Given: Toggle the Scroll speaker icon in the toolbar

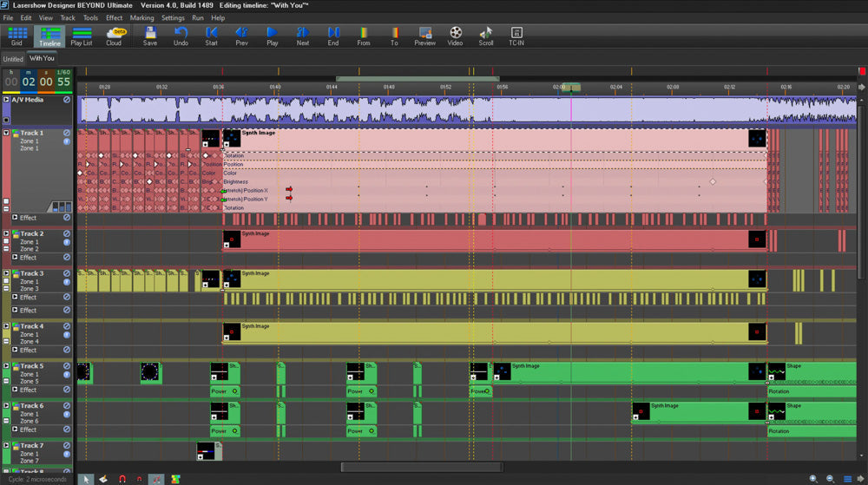Looking at the screenshot, I should pyautogui.click(x=486, y=36).
